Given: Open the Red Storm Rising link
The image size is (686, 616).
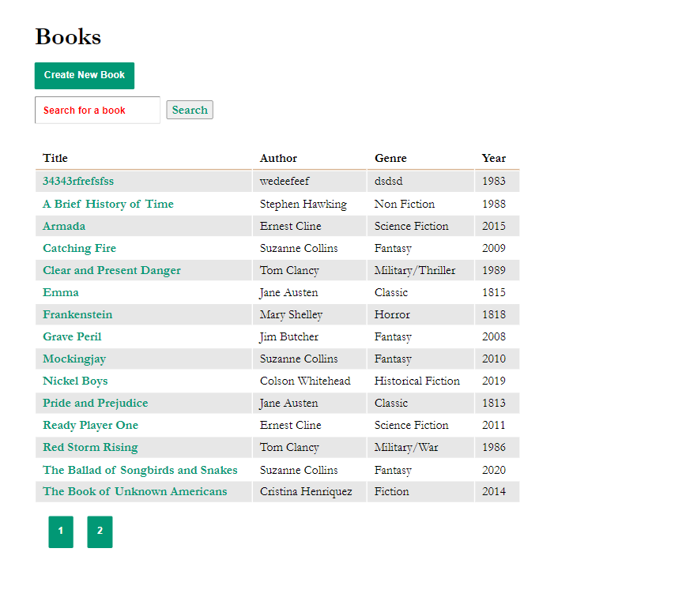Looking at the screenshot, I should coord(91,448).
